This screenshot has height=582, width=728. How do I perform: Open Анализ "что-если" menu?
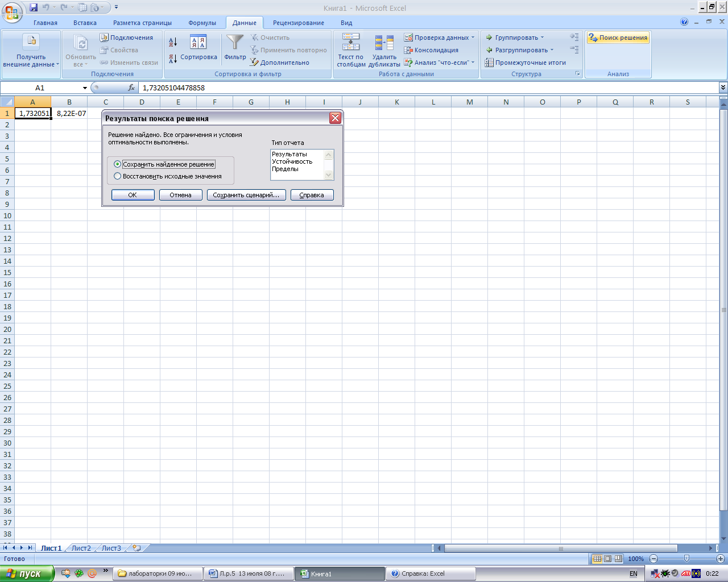click(439, 63)
